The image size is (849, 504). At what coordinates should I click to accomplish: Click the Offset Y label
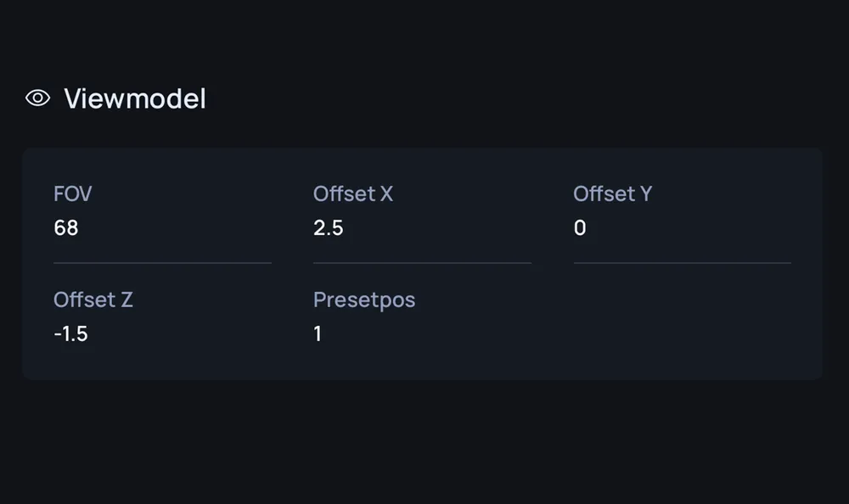click(613, 193)
